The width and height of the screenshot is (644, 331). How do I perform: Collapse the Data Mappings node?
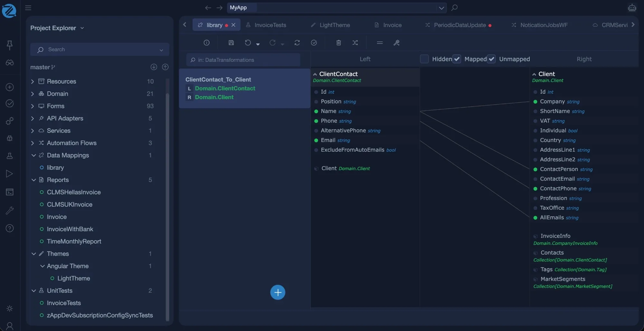[33, 155]
